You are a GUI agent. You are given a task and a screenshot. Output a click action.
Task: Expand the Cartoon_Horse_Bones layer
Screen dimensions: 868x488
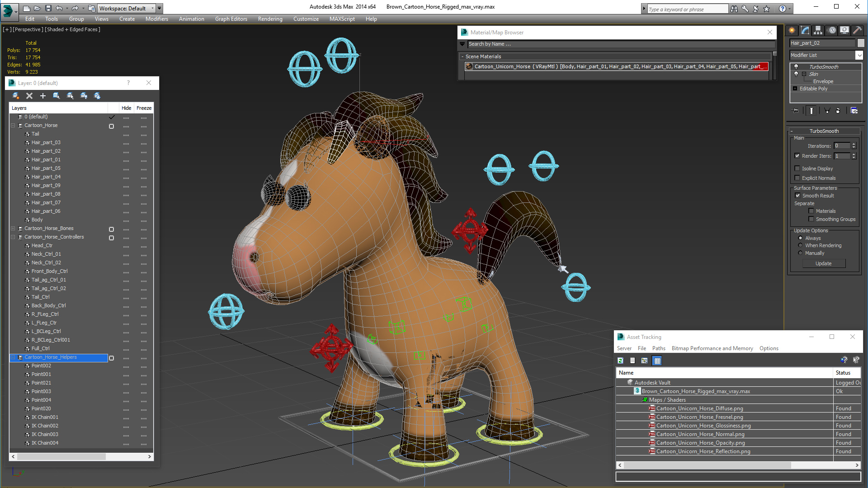point(13,229)
